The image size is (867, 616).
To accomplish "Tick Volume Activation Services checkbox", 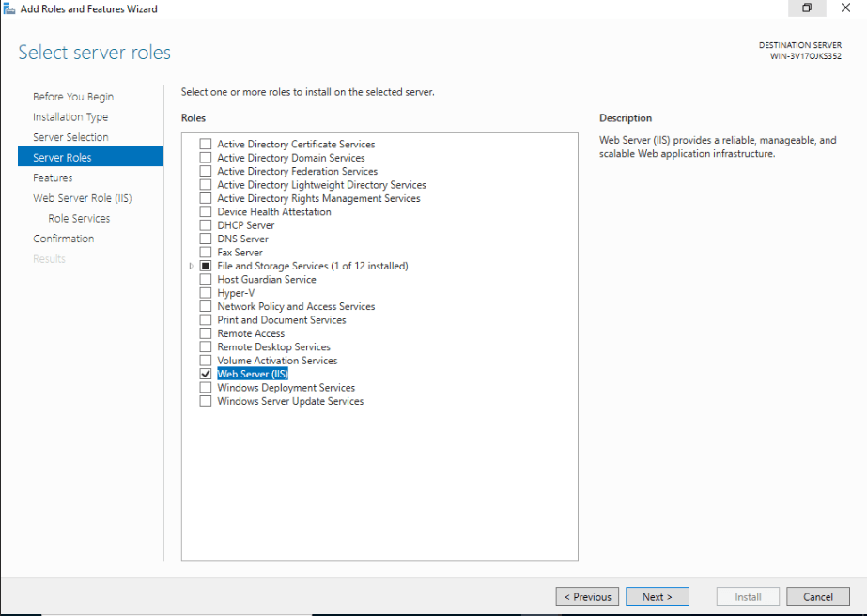I will tap(205, 361).
